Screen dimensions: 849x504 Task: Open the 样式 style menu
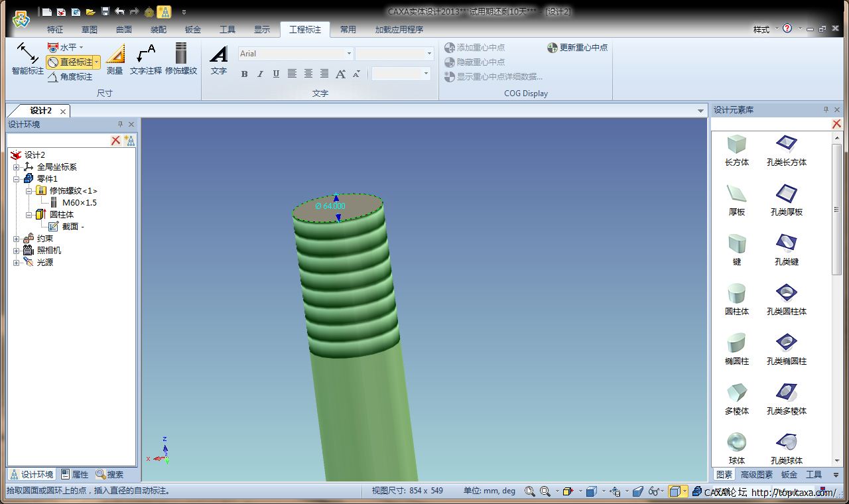point(765,29)
